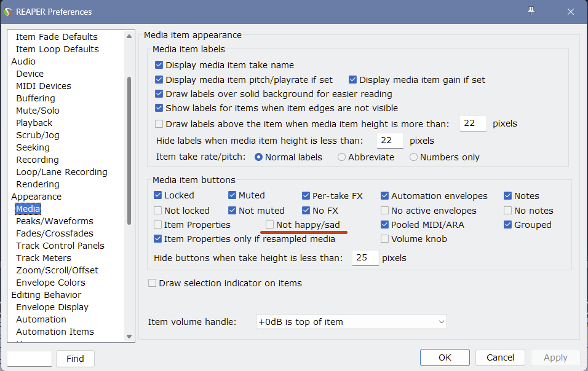588x371 pixels.
Task: Select Item Fade Defaults in the tree
Action: coord(57,37)
